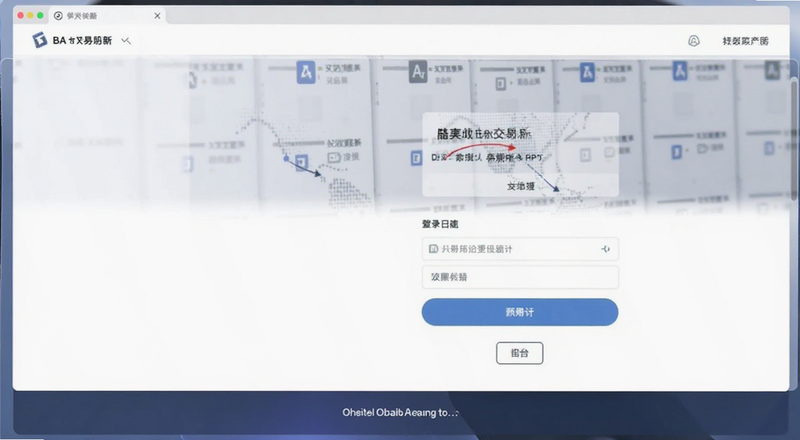The height and width of the screenshot is (440, 800).
Task: Click the small outlined button below blue button
Action: tap(519, 353)
